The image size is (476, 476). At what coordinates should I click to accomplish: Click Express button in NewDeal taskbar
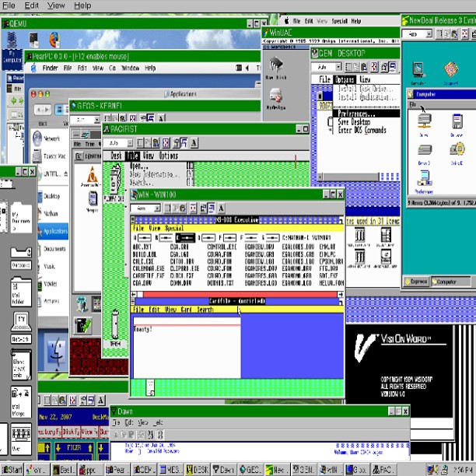(x=415, y=282)
